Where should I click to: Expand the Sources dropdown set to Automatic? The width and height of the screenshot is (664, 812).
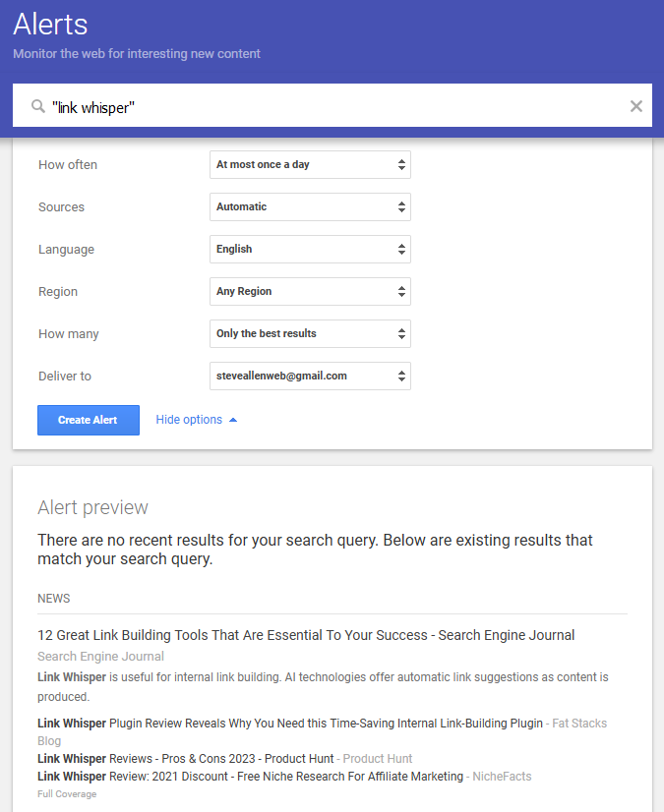310,207
